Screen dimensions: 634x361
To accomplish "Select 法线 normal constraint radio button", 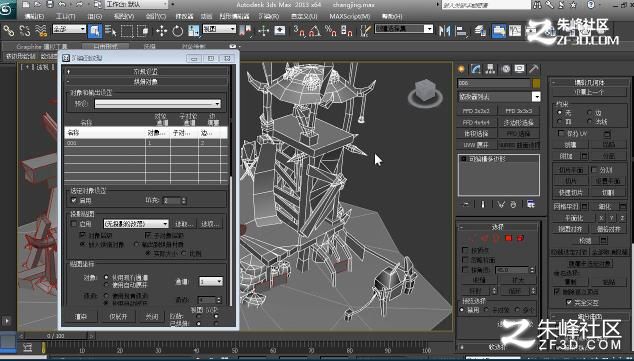I will (x=590, y=121).
